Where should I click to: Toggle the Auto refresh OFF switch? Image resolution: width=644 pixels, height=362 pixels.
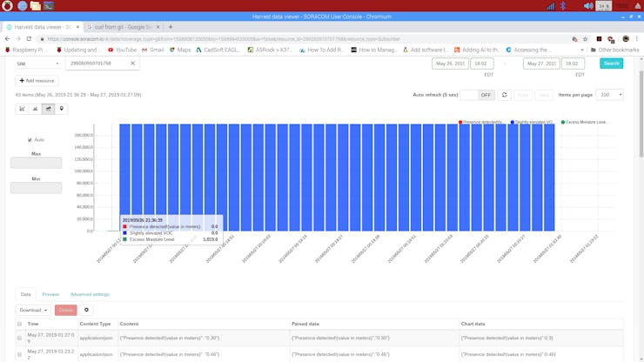click(477, 95)
